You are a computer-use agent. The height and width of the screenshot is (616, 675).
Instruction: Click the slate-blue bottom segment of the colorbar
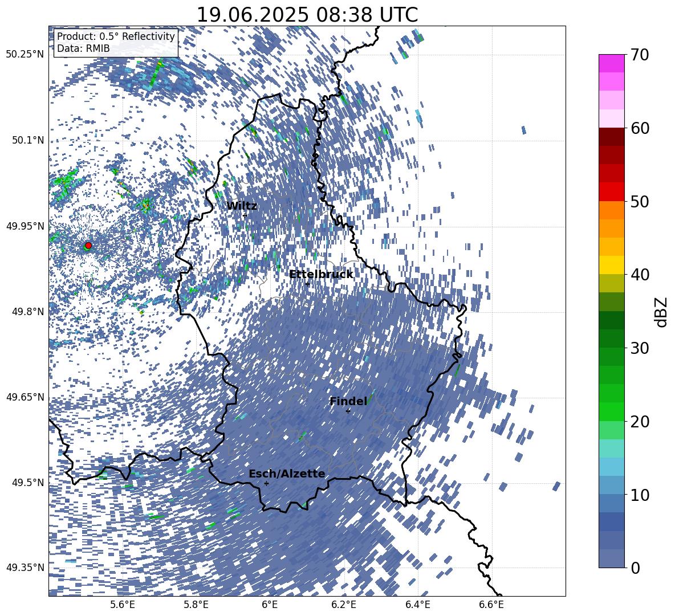click(611, 558)
